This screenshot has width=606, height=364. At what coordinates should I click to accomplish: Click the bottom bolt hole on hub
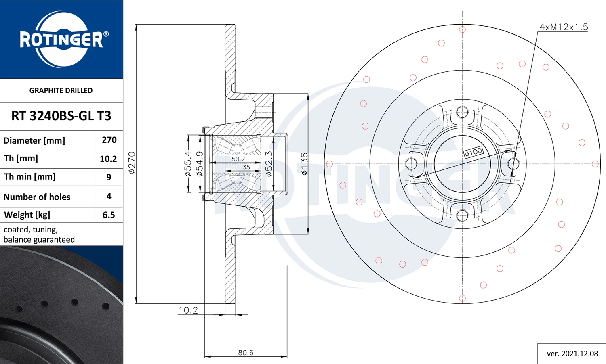point(462,215)
